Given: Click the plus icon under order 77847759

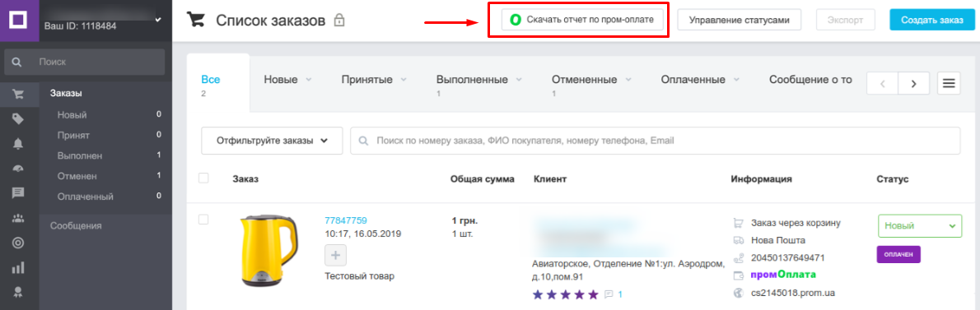Looking at the screenshot, I should (x=336, y=256).
